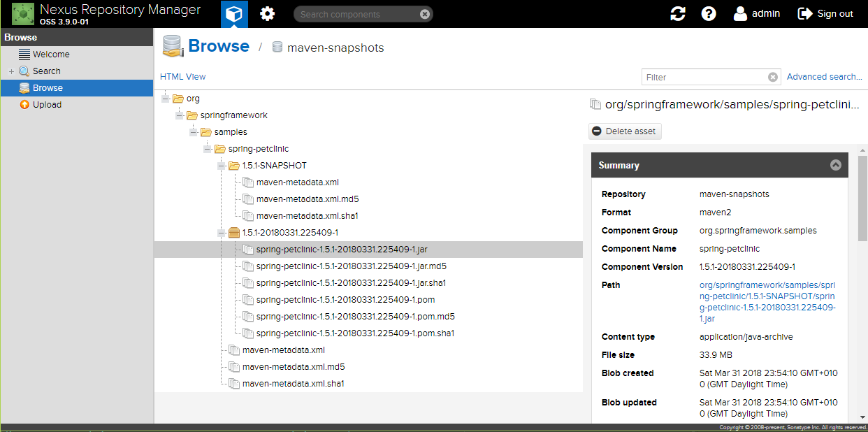The width and height of the screenshot is (868, 432).
Task: Select Browse in the sidebar menu
Action: pos(77,87)
